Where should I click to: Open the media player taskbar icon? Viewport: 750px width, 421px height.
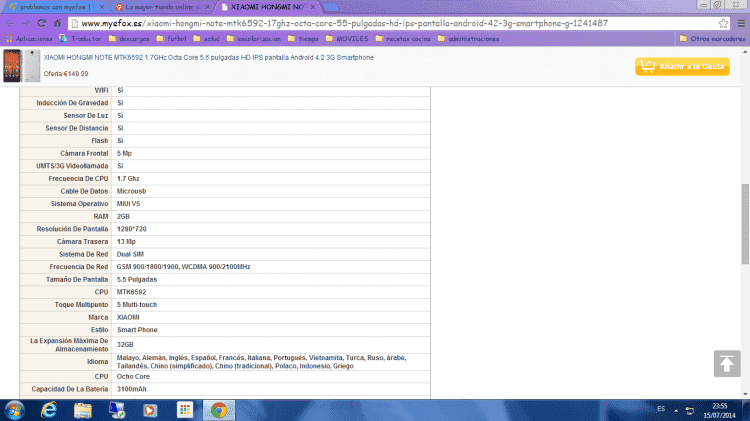coord(150,410)
